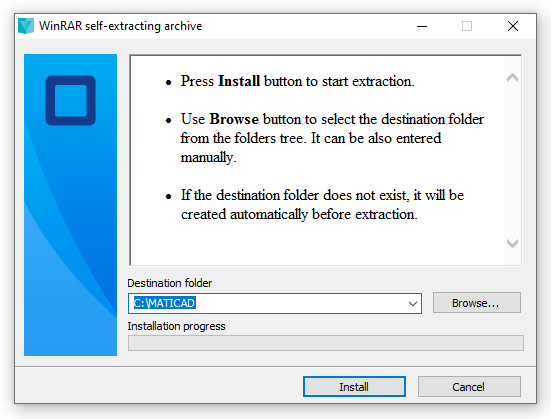Click the Install button
Viewport: 551px width, 419px height.
click(354, 387)
